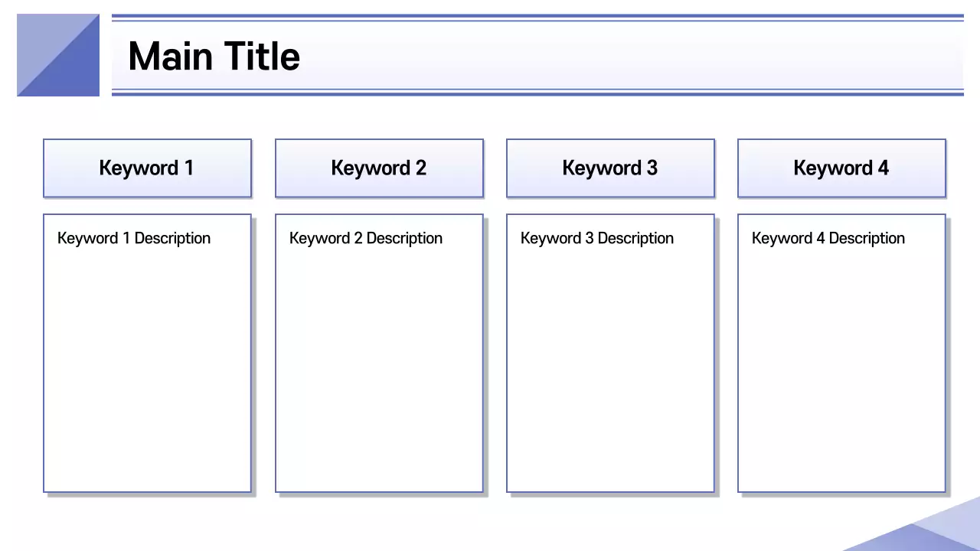The image size is (980, 551).
Task: Click the "Keyword 3 Description" text
Action: (x=597, y=239)
